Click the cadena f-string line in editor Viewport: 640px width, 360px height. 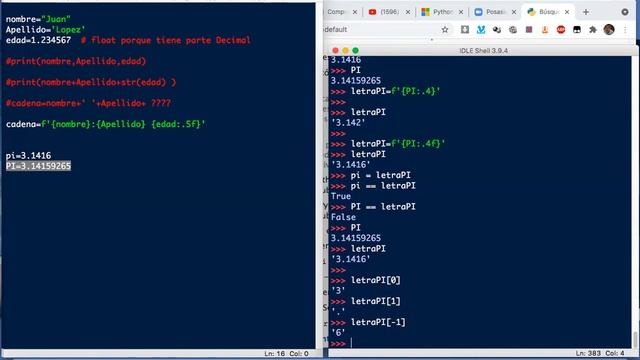(x=106, y=124)
